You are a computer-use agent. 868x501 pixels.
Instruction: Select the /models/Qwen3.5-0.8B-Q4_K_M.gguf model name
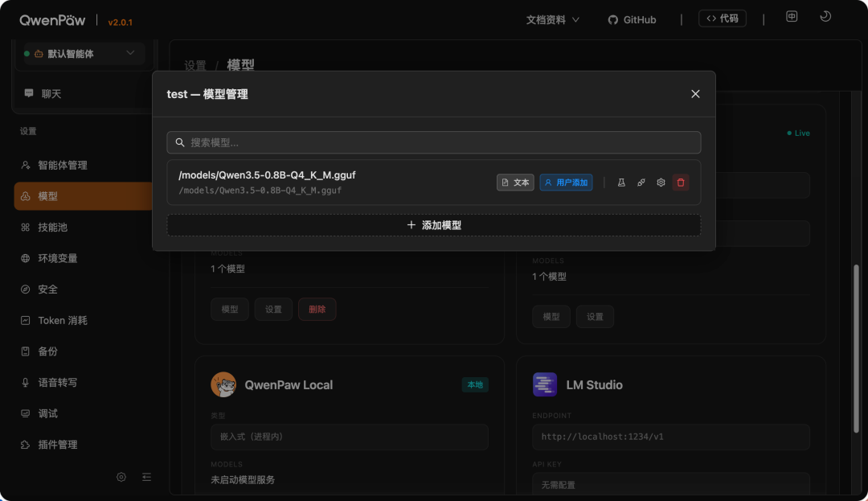point(267,175)
